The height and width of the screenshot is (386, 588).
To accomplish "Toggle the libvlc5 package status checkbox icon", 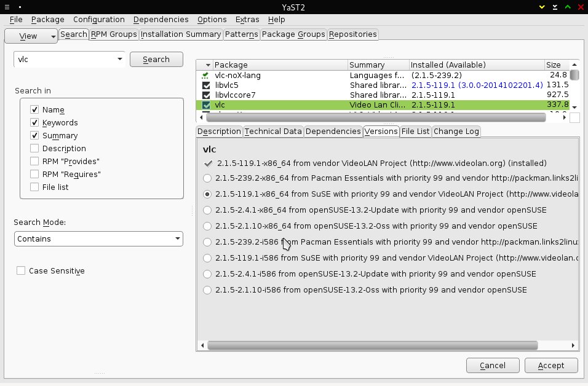I will click(x=206, y=85).
